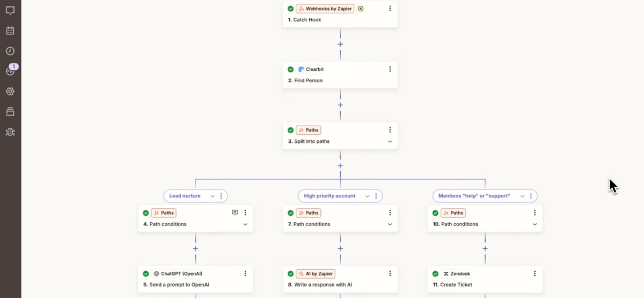Open the Lead nurture path dropdown
Screen dimensions: 644x298
click(213, 196)
